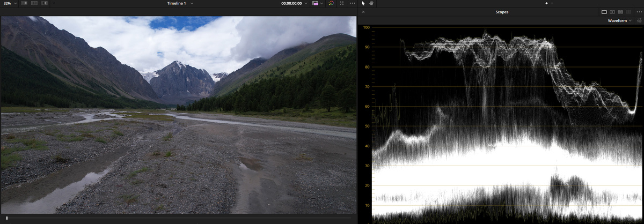This screenshot has height=224, width=644.
Task: Click the waveform scope graph display
Action: pyautogui.click(x=507, y=124)
